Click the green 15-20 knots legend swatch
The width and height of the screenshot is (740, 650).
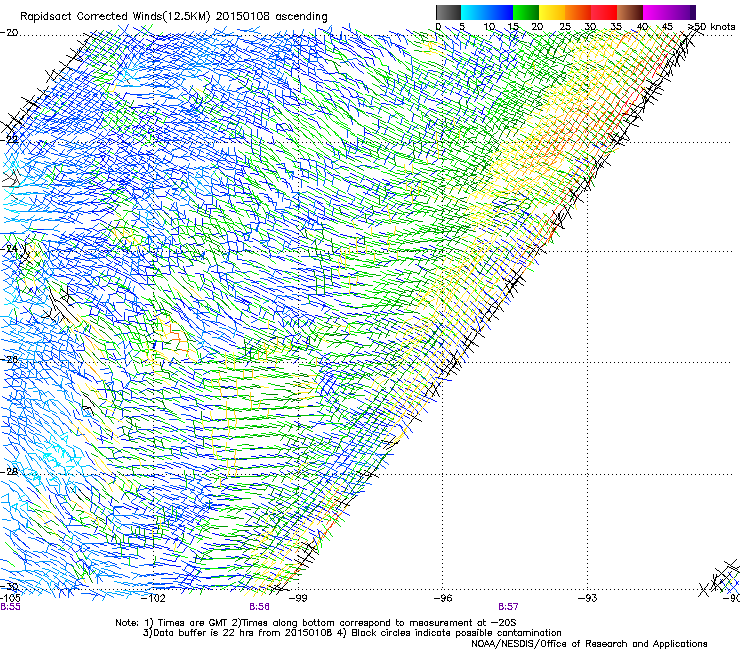[526, 12]
